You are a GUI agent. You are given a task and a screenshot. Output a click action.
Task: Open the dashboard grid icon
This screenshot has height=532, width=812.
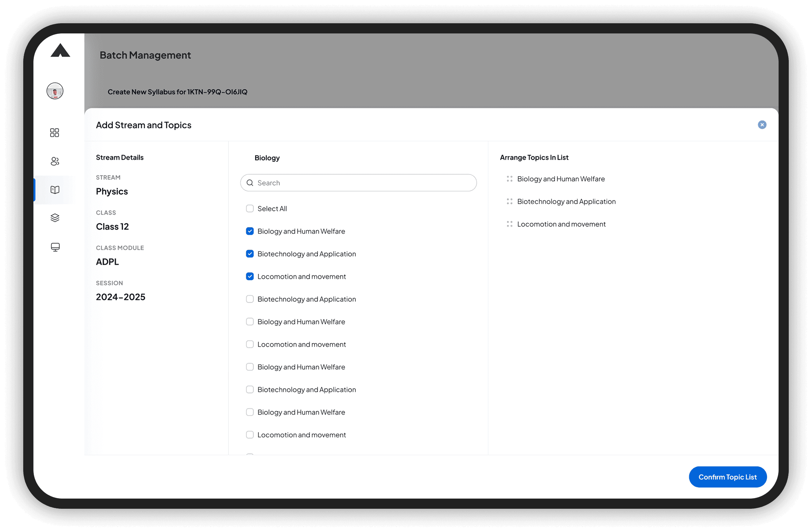coord(54,133)
